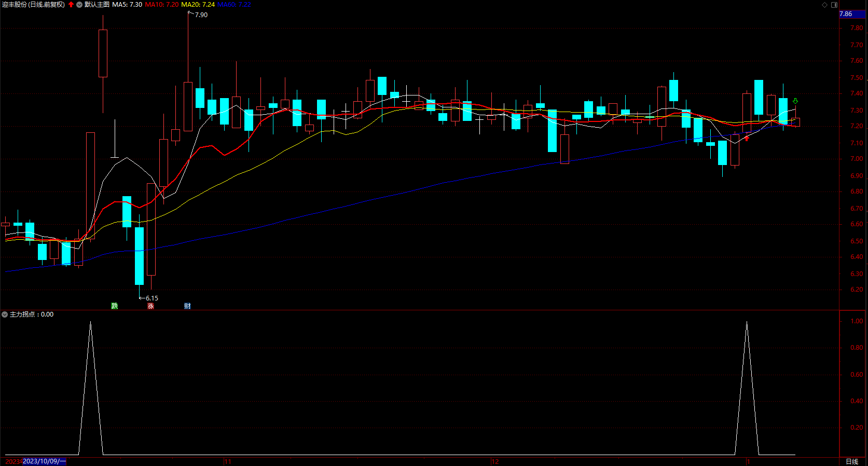Click the red up-arrow beside the stock name
The image size is (868, 466).
pyautogui.click(x=71, y=5)
